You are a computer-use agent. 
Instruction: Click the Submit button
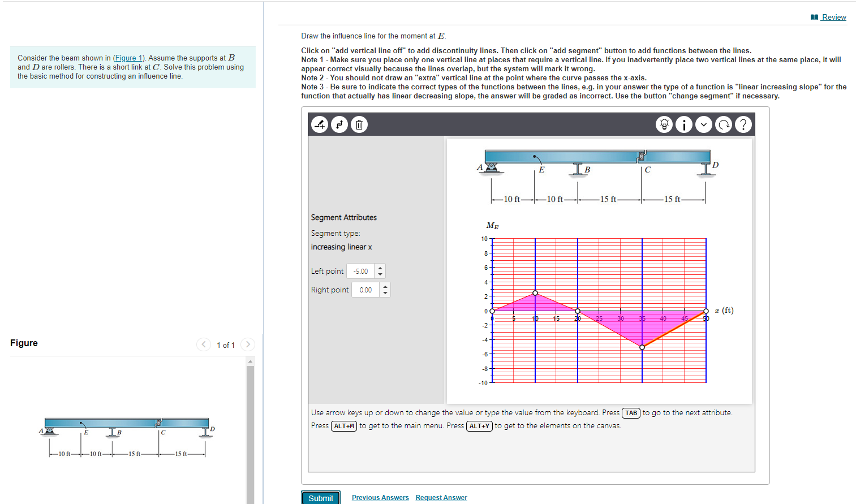[321, 498]
